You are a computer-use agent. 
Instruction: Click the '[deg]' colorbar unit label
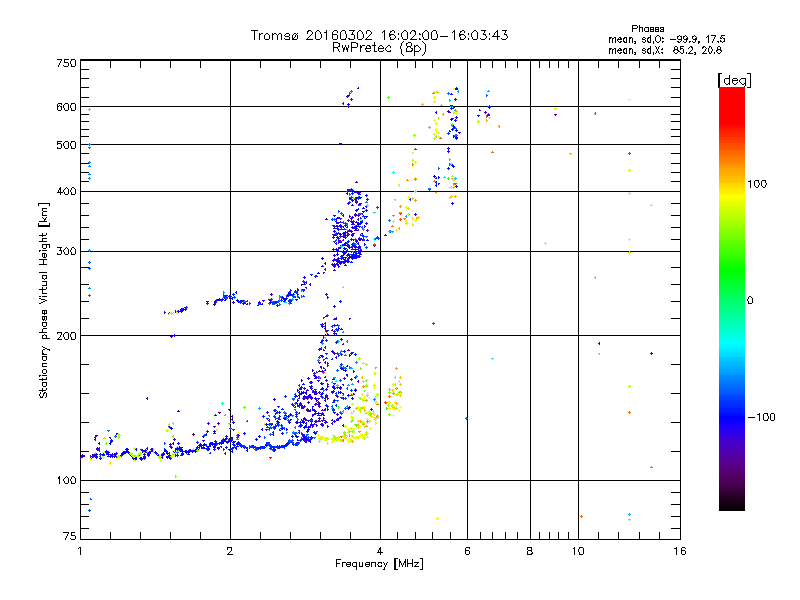tap(734, 81)
